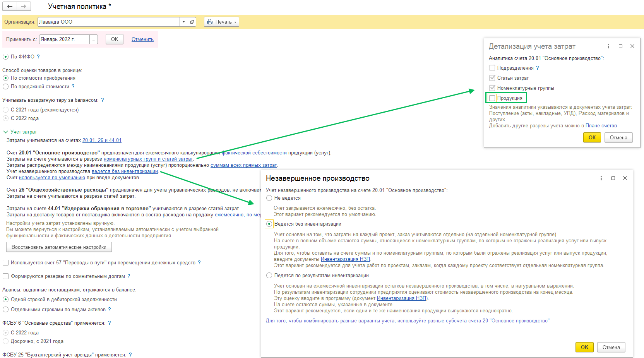This screenshot has height=358, width=644.
Task: Select 'По ФИФО' radio option
Action: [x=6, y=57]
